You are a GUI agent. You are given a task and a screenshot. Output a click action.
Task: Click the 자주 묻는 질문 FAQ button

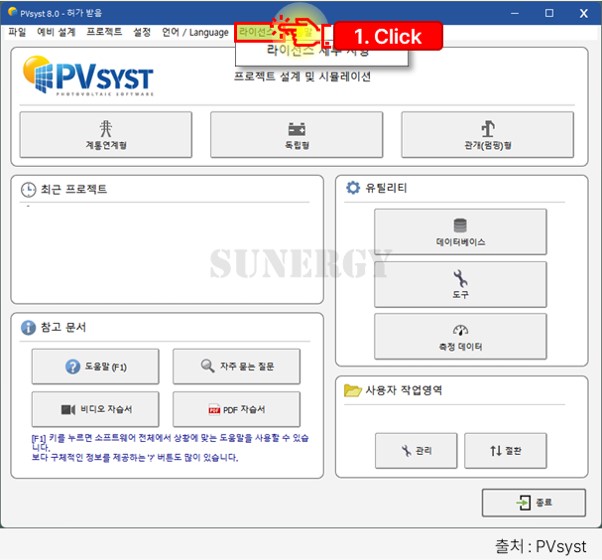[236, 367]
